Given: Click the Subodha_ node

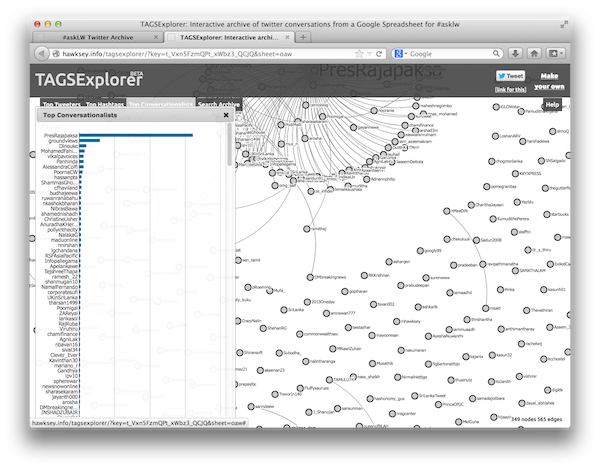Looking at the screenshot, I should pos(279,353).
